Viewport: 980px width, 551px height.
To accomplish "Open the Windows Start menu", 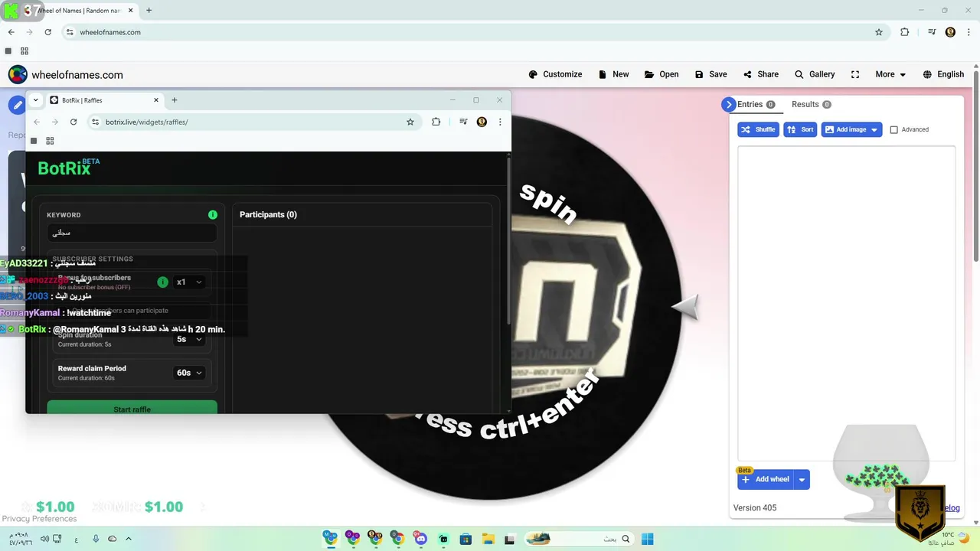I will click(x=647, y=539).
